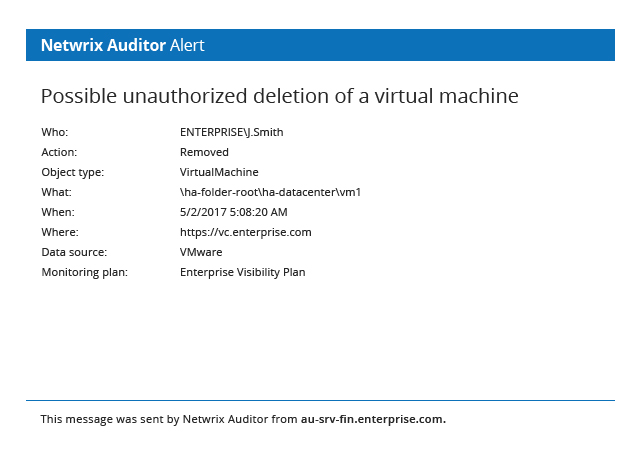Image resolution: width=640 pixels, height=450 pixels.
Task: Click the au-srv-fin.enterprise.com server name
Action: (x=373, y=419)
